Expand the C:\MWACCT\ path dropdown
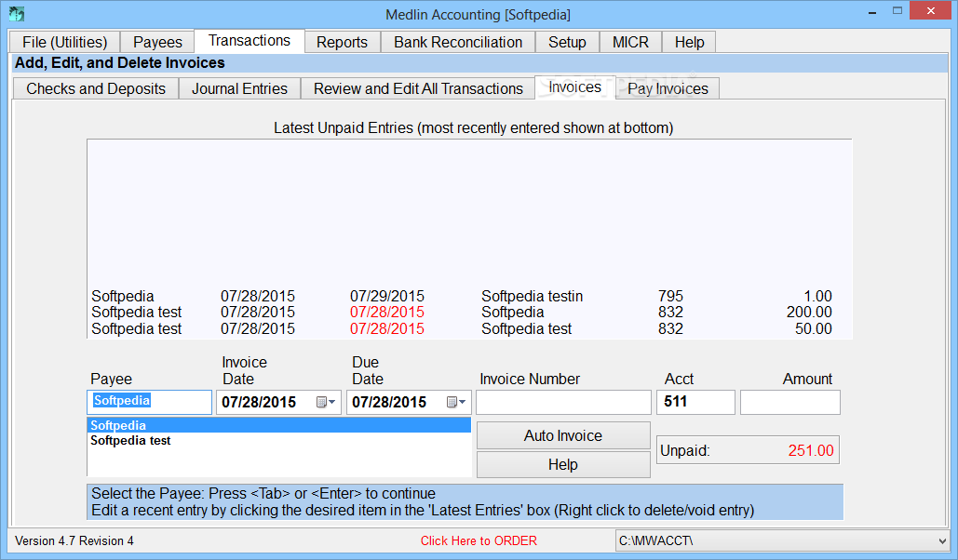958x560 pixels. tap(941, 541)
